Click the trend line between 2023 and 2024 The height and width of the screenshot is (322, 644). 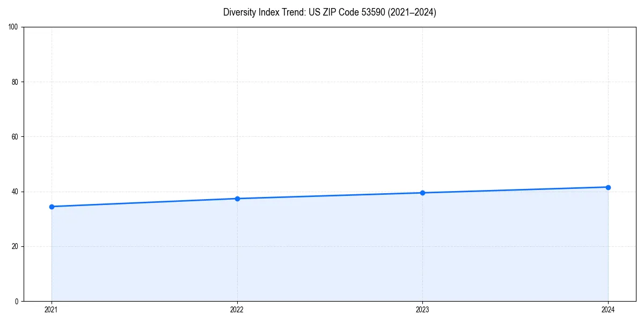point(515,189)
